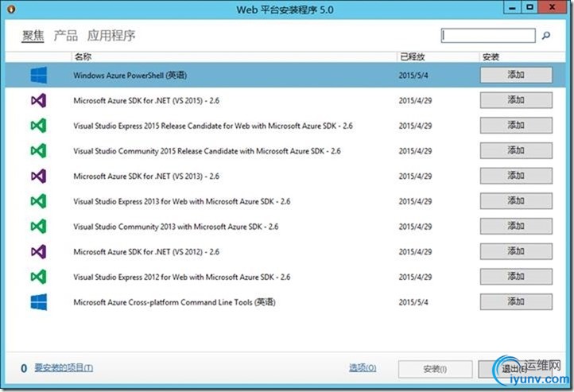Click the Windows logo icon beside Cross-platform Command Line Tools

tap(38, 302)
